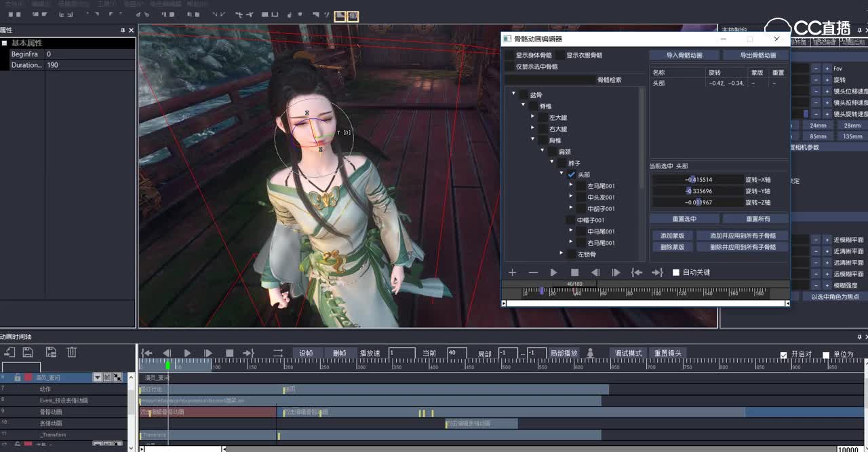The width and height of the screenshot is (868, 452).
Task: Select the _Transform track row
Action: [x=64, y=434]
